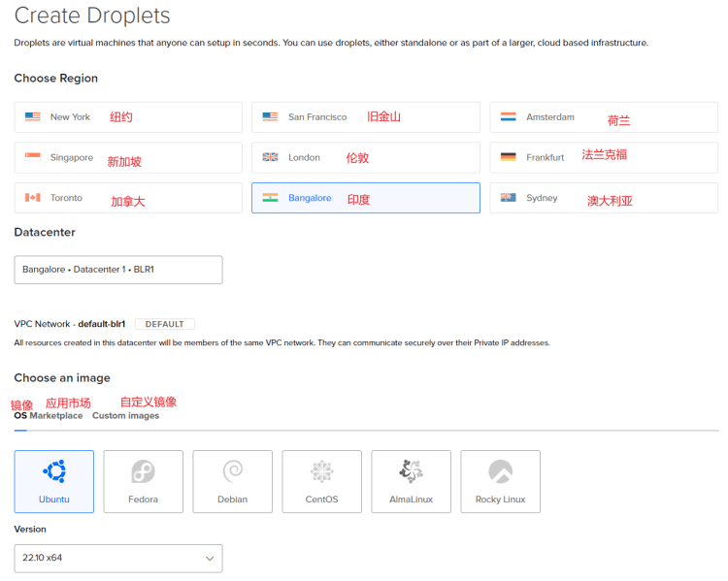Viewport: 728px width, 581px height.
Task: Click the Choose an image heading
Action: (62, 377)
